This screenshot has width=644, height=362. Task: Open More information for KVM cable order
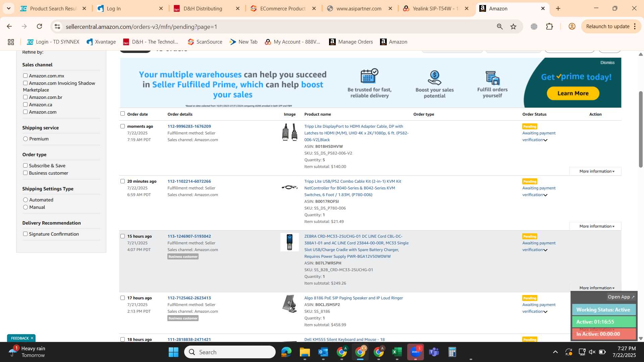[x=595, y=226]
